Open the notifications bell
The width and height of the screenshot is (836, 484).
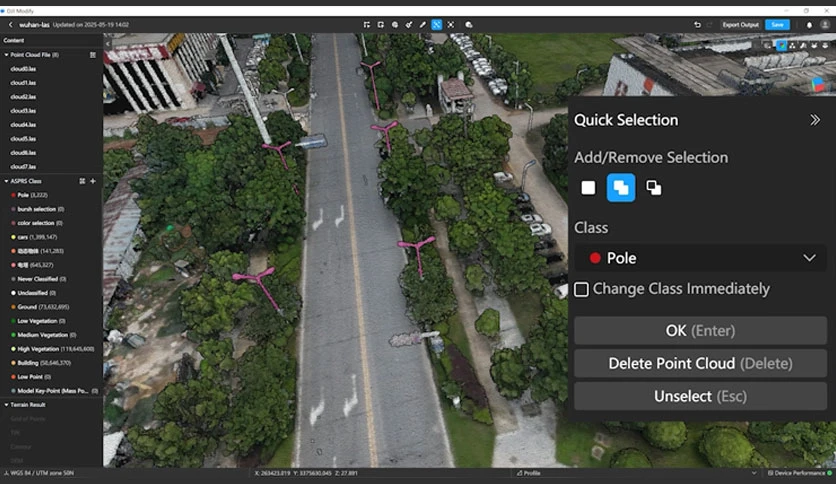point(809,25)
